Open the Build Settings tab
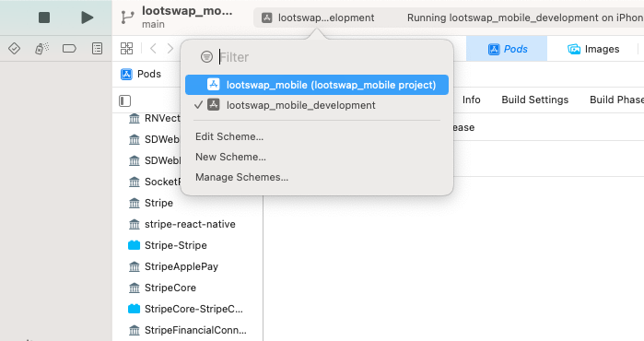This screenshot has width=644, height=341. pos(534,100)
